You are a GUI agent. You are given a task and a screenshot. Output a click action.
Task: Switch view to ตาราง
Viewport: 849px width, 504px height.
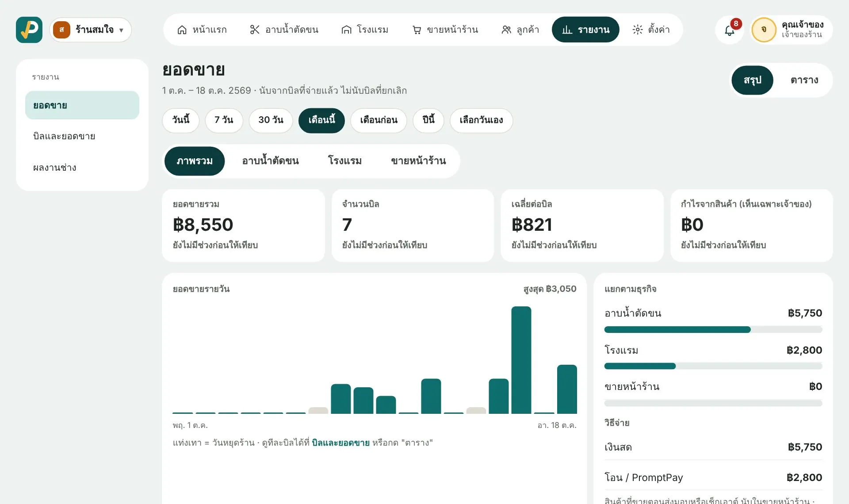804,80
